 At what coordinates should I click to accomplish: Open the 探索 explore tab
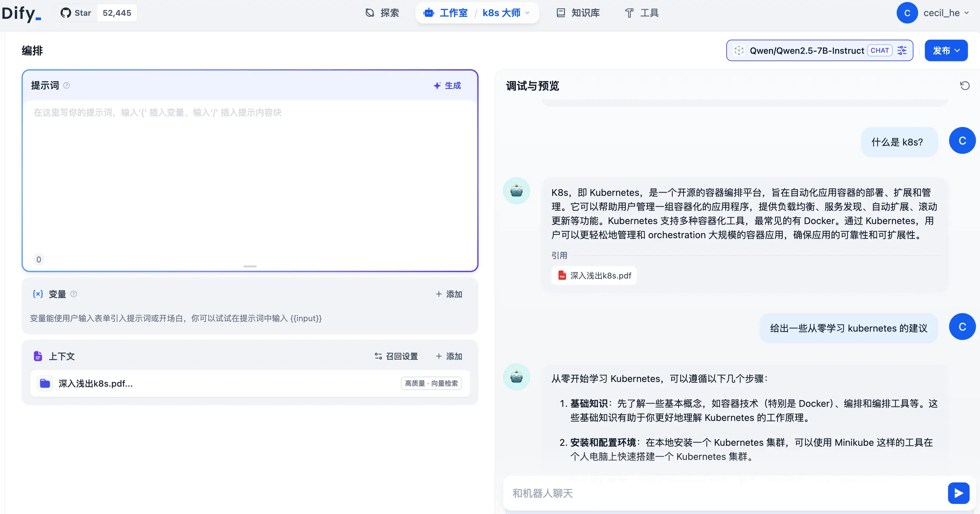382,13
